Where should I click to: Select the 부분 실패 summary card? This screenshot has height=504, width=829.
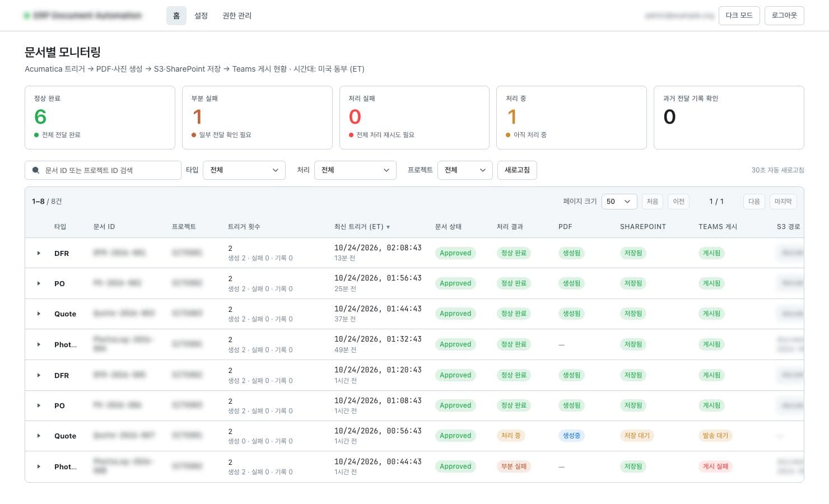[257, 118]
